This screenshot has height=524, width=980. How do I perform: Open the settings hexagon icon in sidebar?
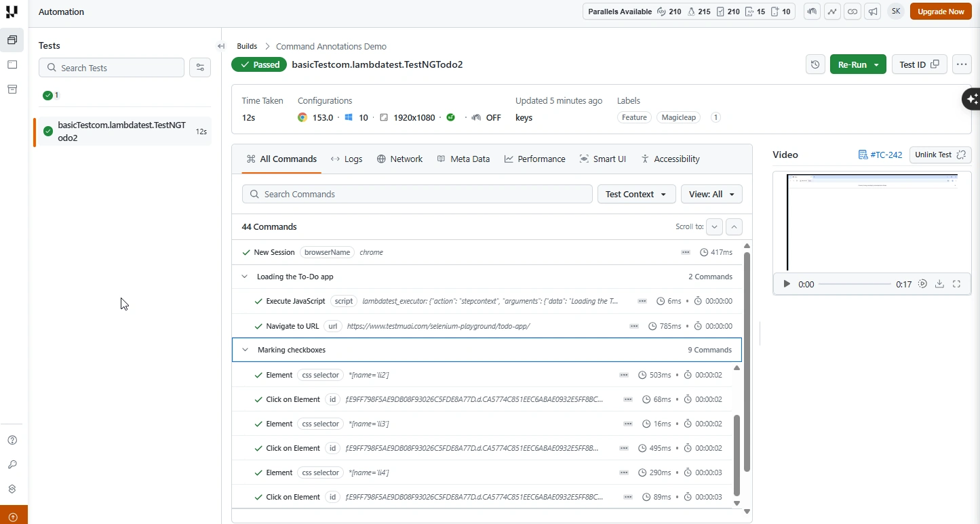[12, 489]
